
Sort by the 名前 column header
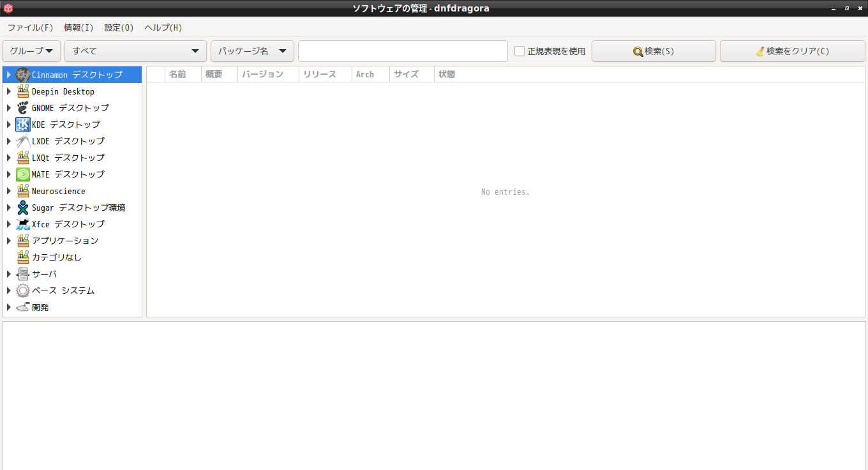tap(183, 74)
